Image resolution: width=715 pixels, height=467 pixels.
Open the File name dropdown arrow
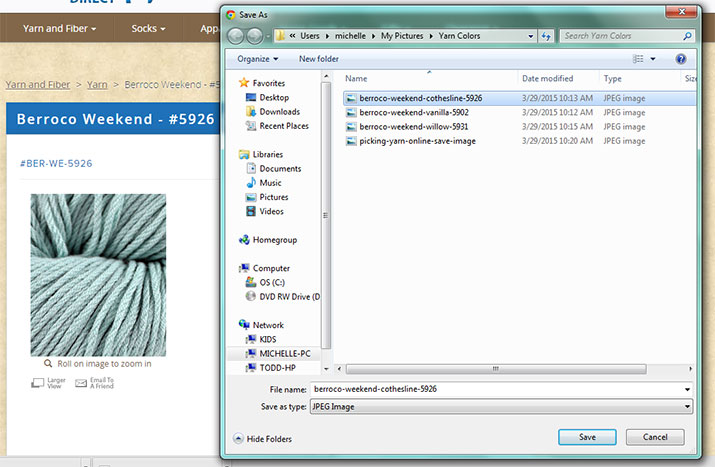pyautogui.click(x=687, y=389)
